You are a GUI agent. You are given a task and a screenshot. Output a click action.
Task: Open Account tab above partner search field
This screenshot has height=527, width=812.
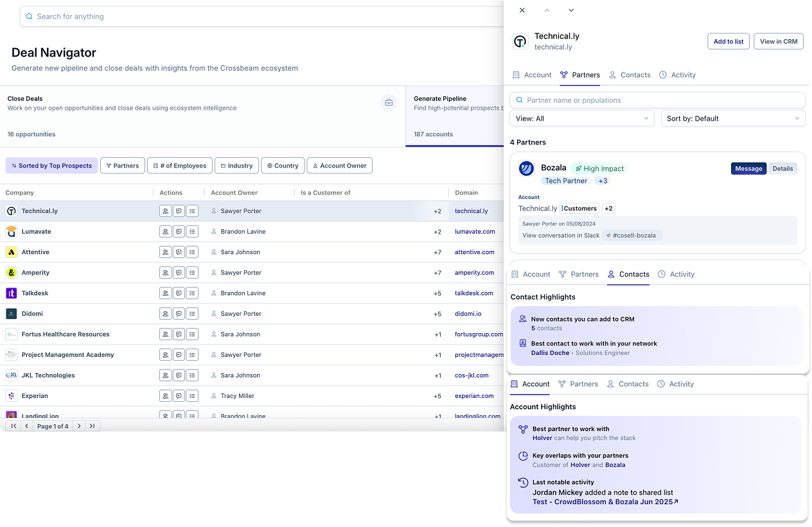pos(532,75)
